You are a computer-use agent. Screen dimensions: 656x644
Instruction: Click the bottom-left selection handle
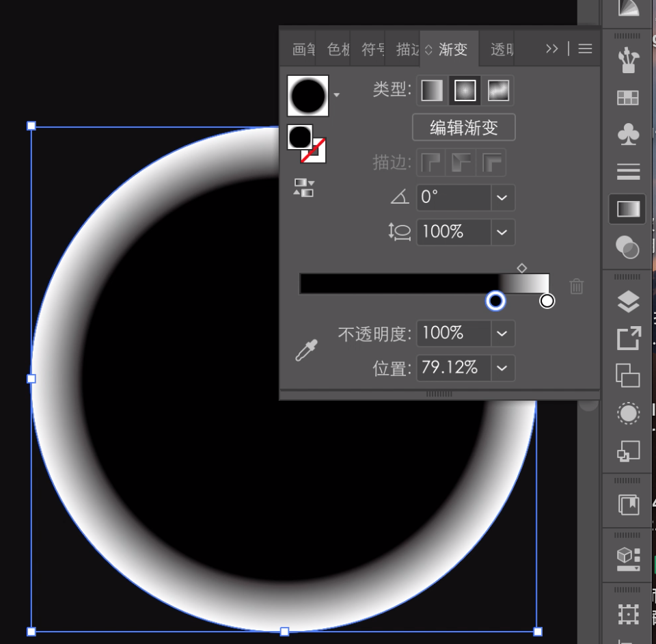[31, 632]
